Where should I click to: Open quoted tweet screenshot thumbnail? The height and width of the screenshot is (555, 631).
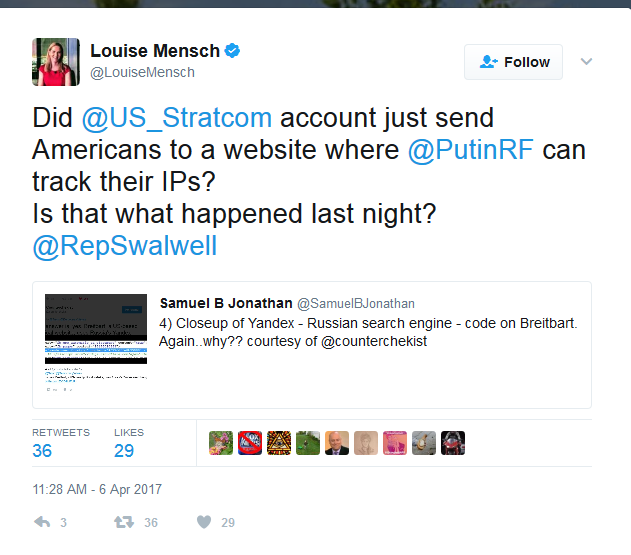point(96,342)
